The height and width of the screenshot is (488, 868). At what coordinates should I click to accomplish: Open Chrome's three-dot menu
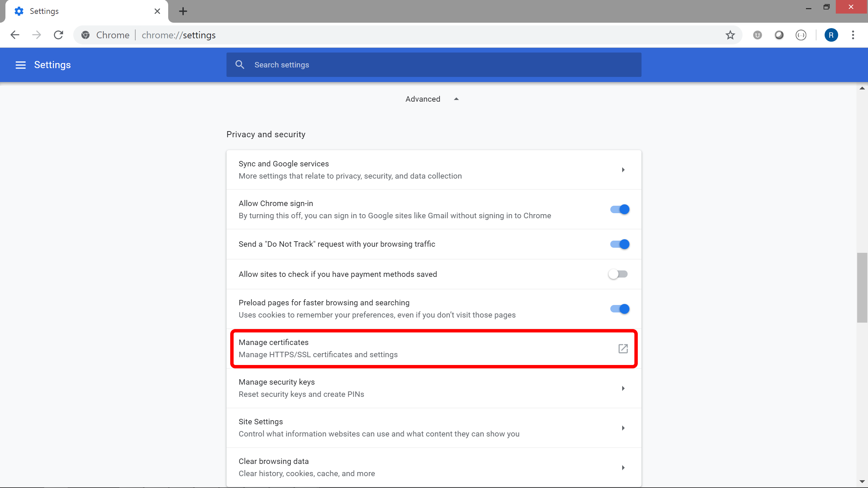(853, 35)
